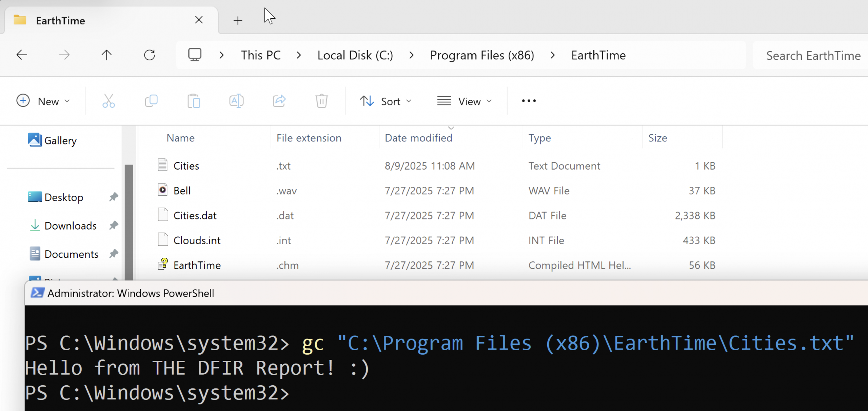The height and width of the screenshot is (411, 868).
Task: Unpin Downloads using its pin icon
Action: (114, 225)
